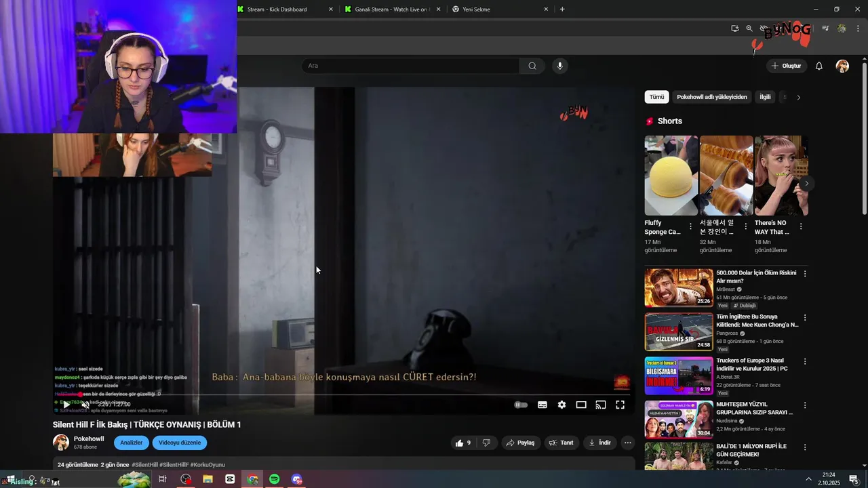This screenshot has height=488, width=868.
Task: Click the search magnifier button
Action: pyautogui.click(x=532, y=66)
